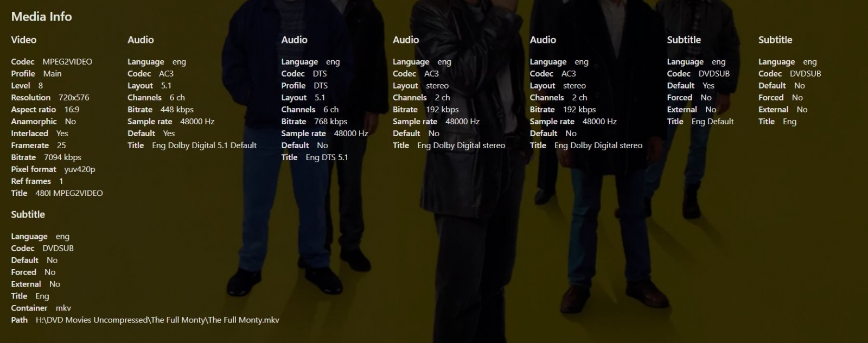This screenshot has width=868, height=343.
Task: Select the 480I MPEG2VIDEO video title
Action: pos(69,193)
